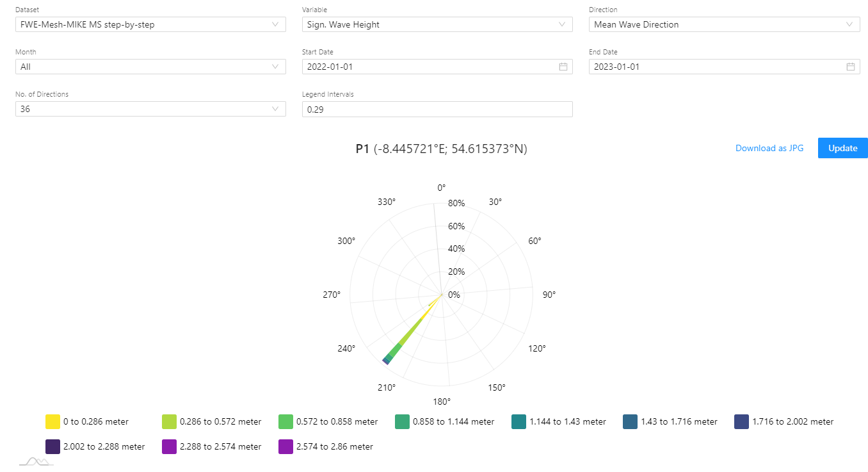The width and height of the screenshot is (868, 472).
Task: Click the logo icon at bottom left
Action: click(x=36, y=461)
